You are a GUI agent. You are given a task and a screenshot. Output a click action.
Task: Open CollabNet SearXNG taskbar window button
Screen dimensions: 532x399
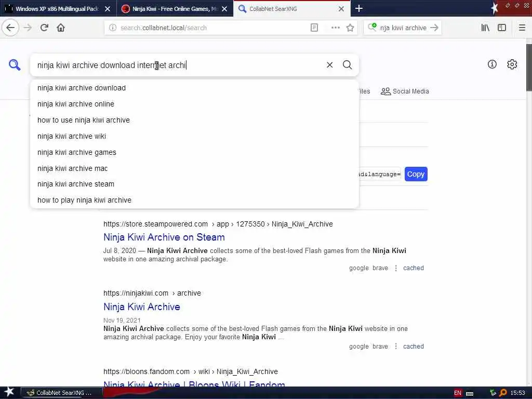click(x=61, y=393)
